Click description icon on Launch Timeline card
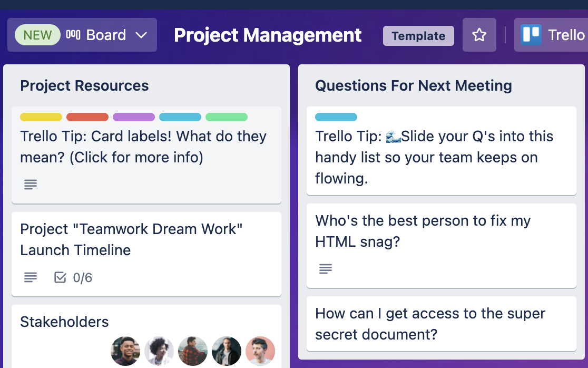This screenshot has height=368, width=588. click(x=31, y=277)
